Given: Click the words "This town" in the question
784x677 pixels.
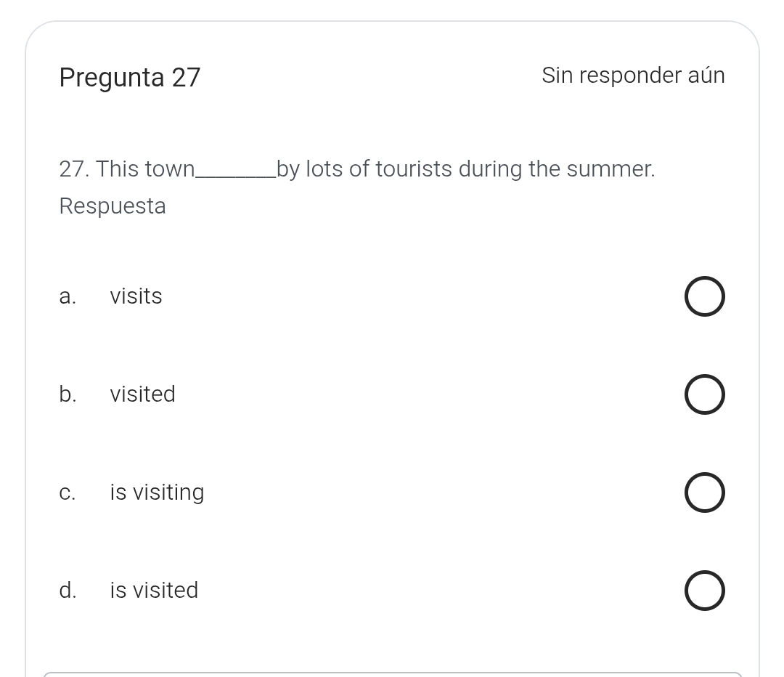Looking at the screenshot, I should click(x=145, y=169).
